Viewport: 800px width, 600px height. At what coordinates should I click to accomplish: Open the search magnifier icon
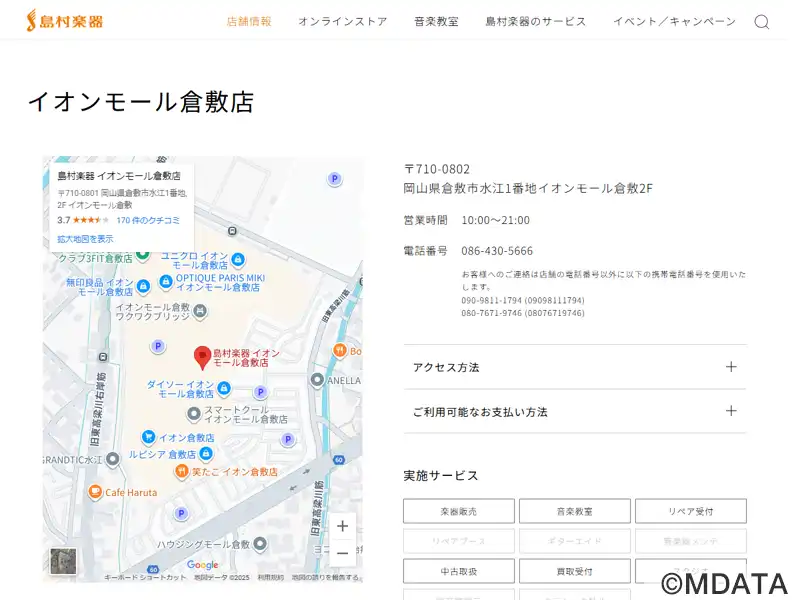pos(762,22)
